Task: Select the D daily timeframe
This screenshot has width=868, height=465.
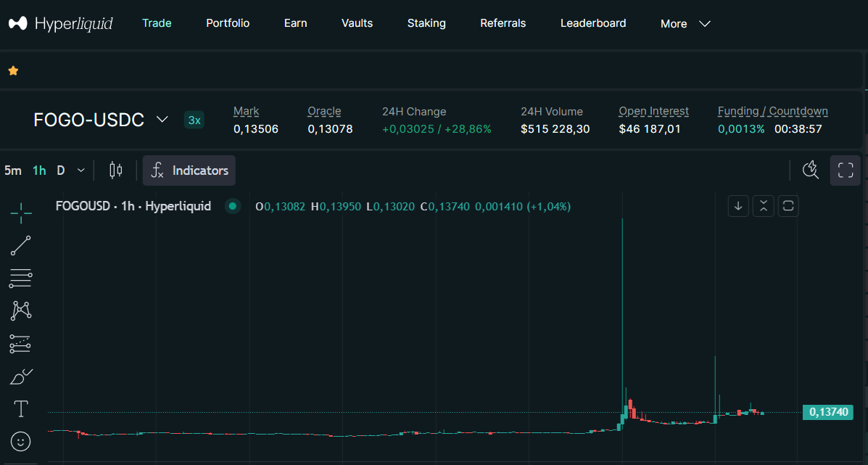Action: pyautogui.click(x=61, y=170)
